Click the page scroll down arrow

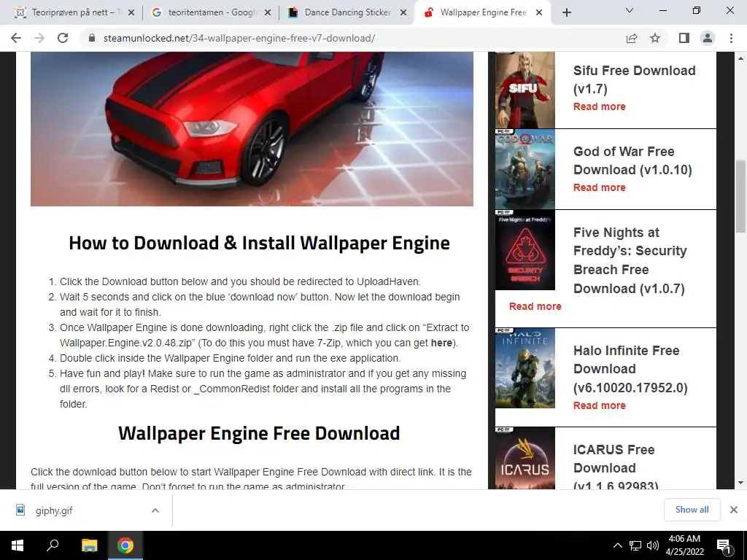[x=741, y=483]
